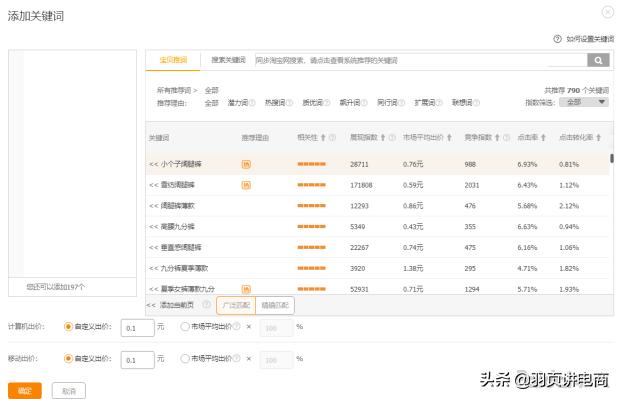Image resolution: width=620 pixels, height=399 pixels.
Task: Filter by 质优词 reason
Action: coord(313,103)
